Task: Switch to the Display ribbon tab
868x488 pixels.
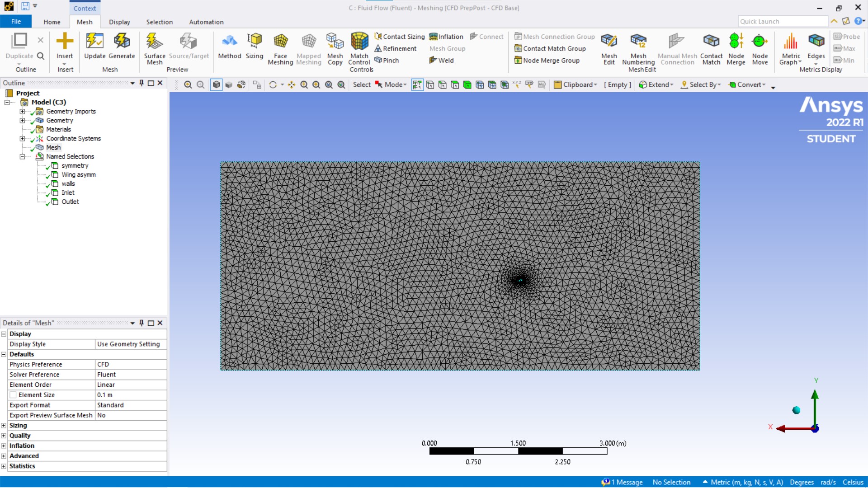Action: 119,22
